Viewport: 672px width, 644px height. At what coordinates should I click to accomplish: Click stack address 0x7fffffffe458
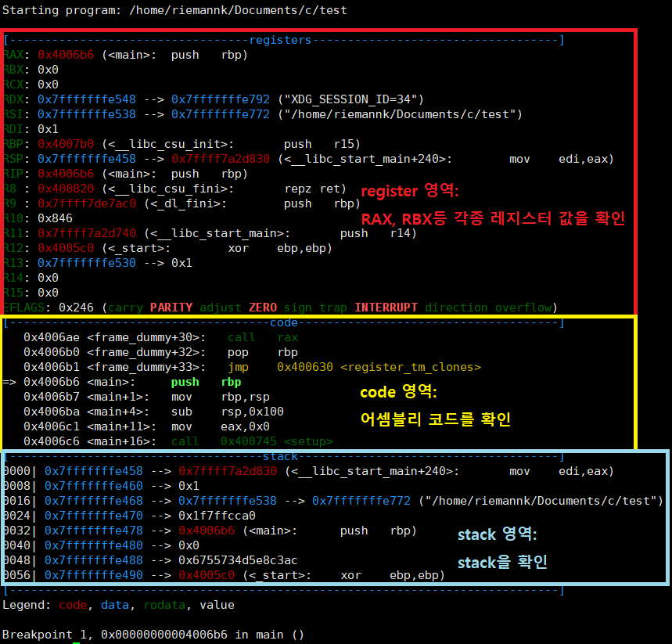coord(93,471)
